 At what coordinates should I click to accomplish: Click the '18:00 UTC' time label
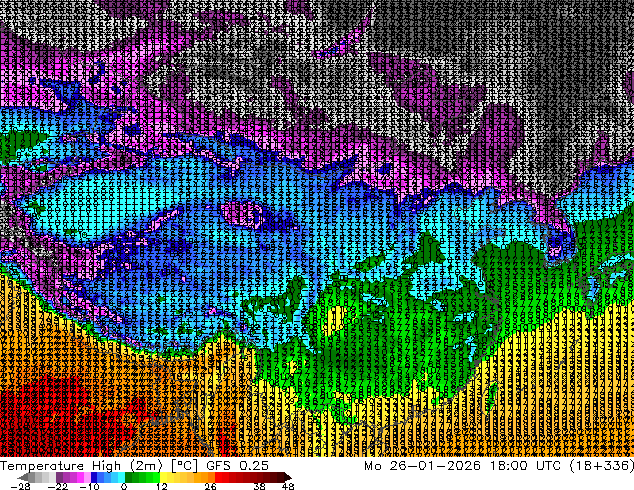coord(526,466)
